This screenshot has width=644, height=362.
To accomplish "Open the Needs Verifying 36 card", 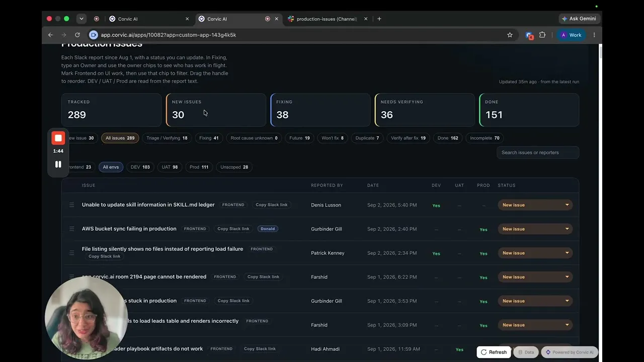I will (x=425, y=110).
